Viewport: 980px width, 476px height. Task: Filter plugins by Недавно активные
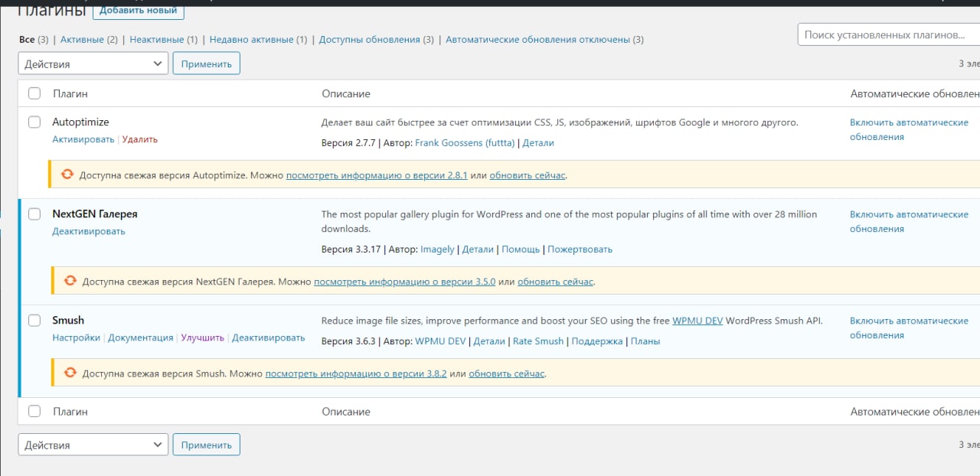(251, 39)
